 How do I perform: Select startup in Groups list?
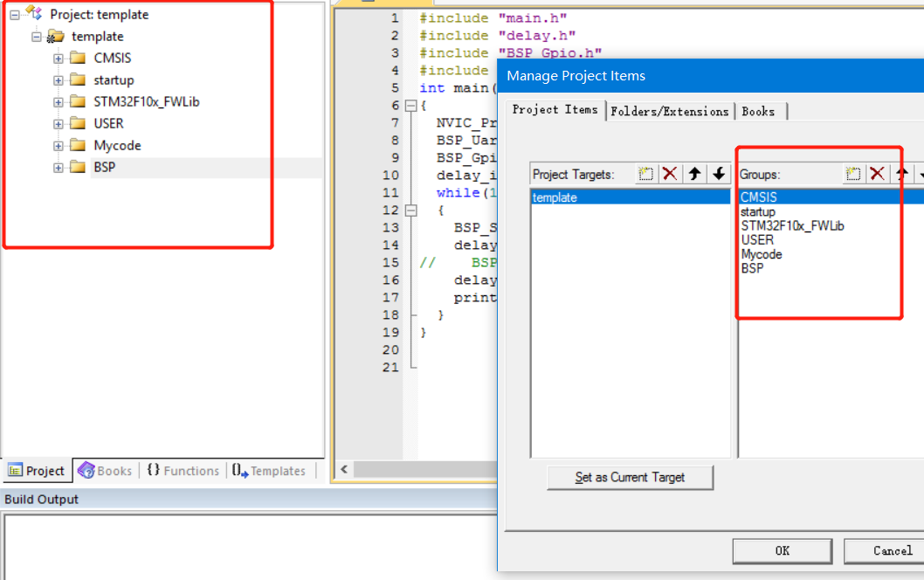click(x=758, y=211)
